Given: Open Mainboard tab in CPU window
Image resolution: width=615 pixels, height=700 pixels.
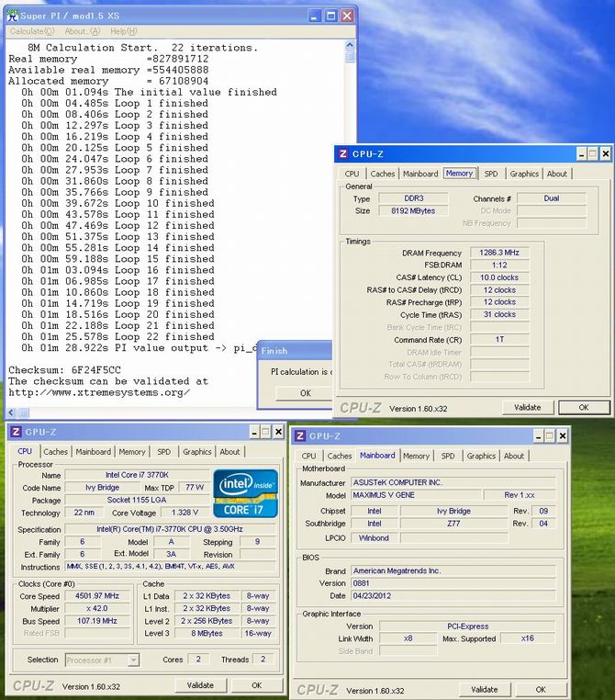Looking at the screenshot, I should pyautogui.click(x=94, y=452).
